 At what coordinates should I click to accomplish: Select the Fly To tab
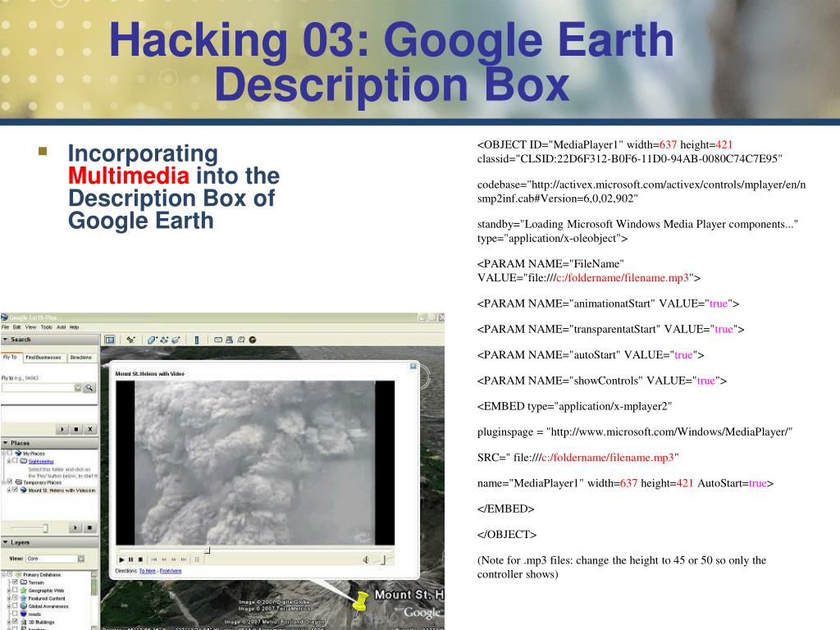point(10,357)
